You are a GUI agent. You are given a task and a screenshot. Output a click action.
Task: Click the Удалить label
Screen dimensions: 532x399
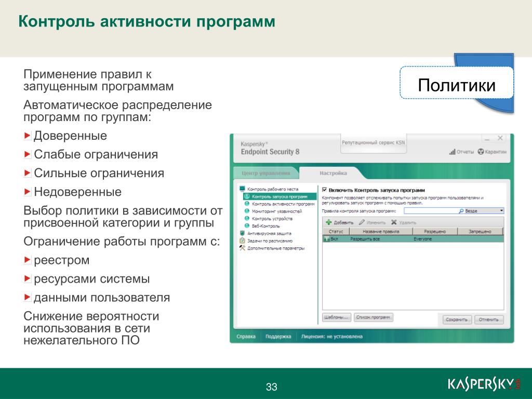407,222
